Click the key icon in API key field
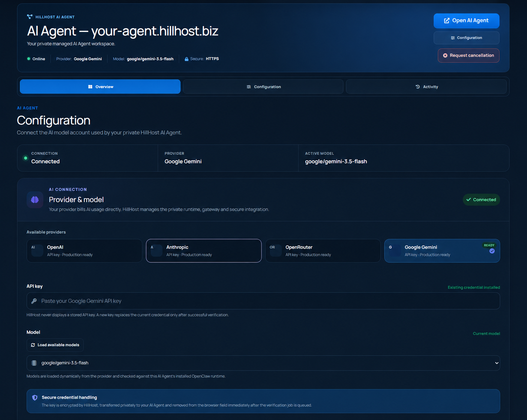 tap(34, 301)
